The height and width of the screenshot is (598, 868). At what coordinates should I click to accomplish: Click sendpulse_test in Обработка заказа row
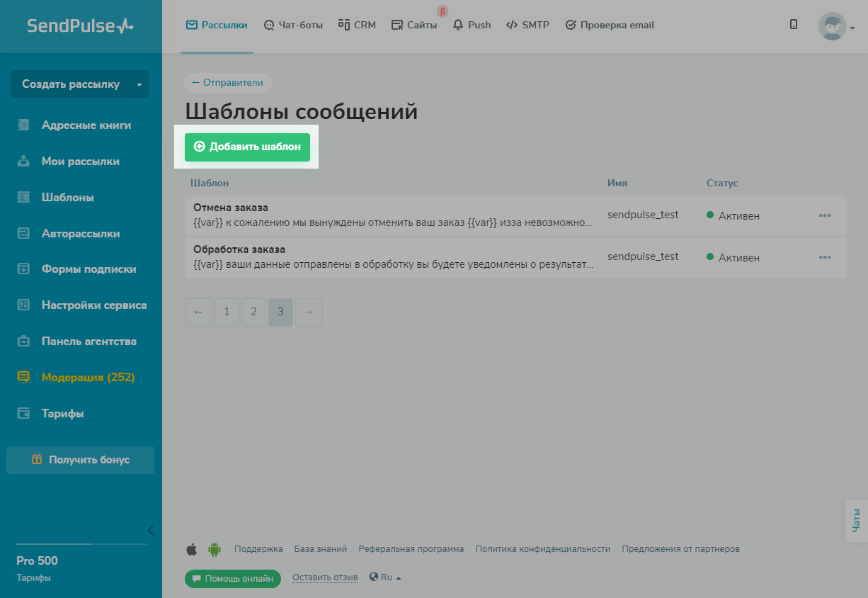[643, 256]
